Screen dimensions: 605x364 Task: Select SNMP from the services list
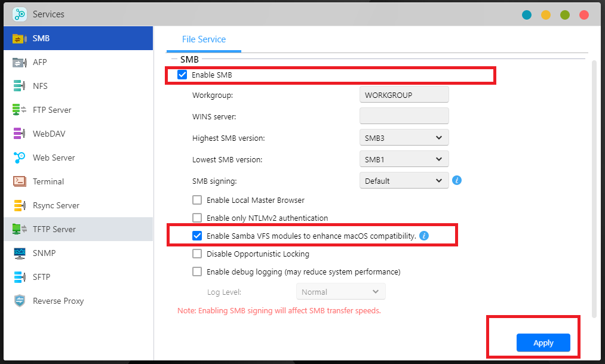click(44, 253)
